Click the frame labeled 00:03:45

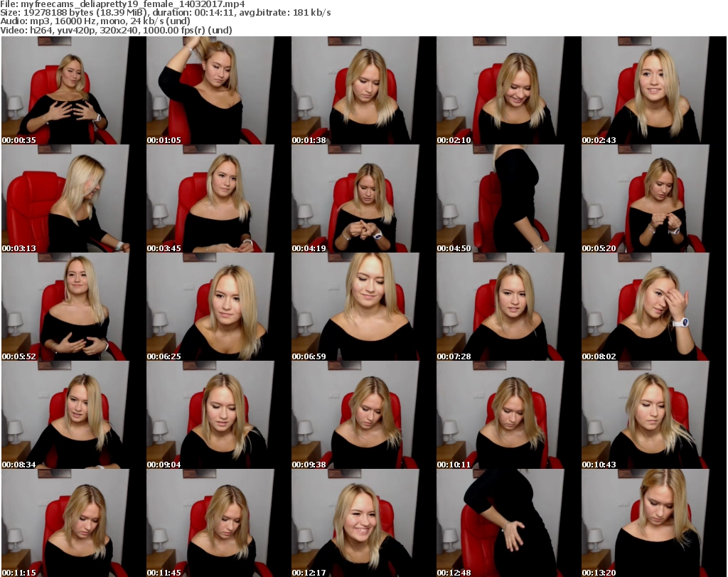point(219,198)
